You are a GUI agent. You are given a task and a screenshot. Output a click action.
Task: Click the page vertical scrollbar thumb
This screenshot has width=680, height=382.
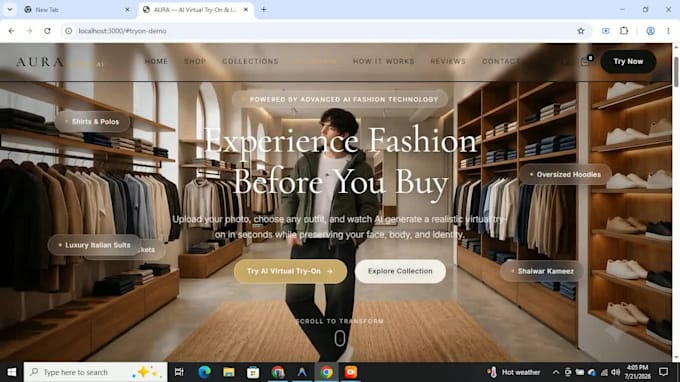[x=676, y=71]
